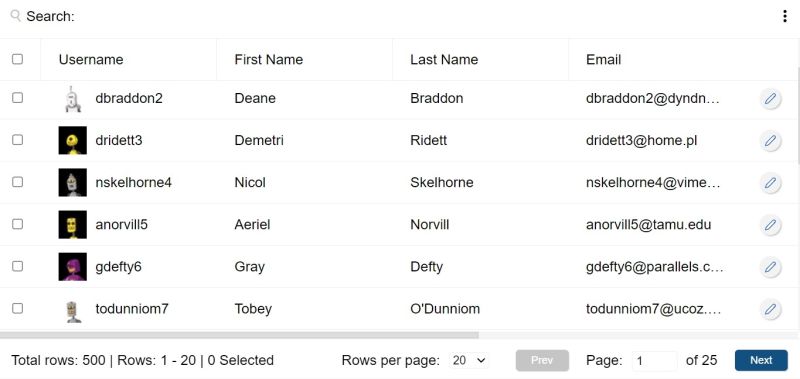Image resolution: width=800 pixels, height=379 pixels.
Task: Edit the gdefty6 row with pencil icon
Action: 770,267
